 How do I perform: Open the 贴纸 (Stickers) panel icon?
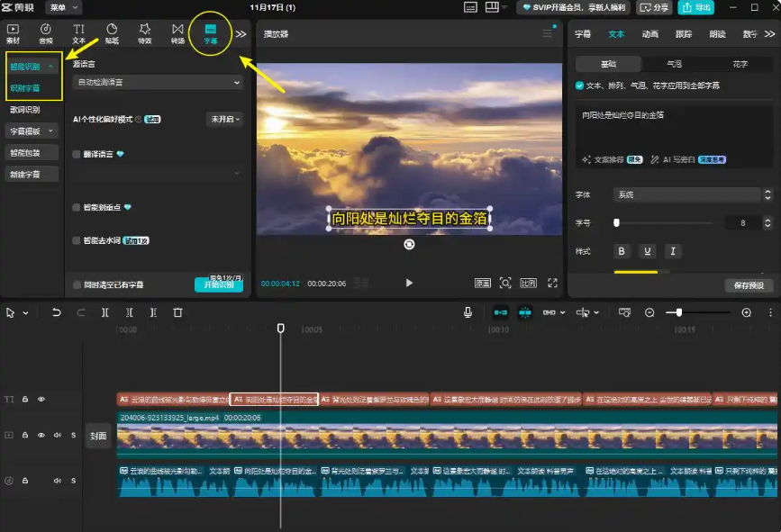coord(112,33)
